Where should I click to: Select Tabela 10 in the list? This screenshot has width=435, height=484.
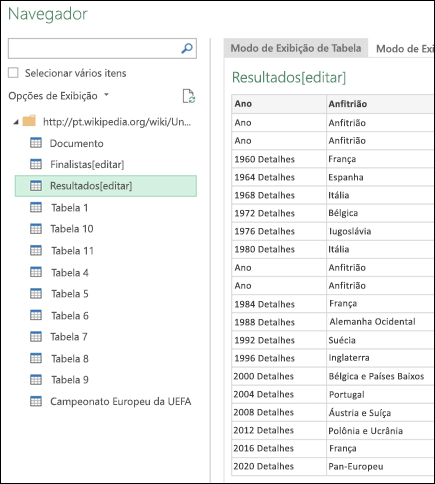(x=72, y=229)
